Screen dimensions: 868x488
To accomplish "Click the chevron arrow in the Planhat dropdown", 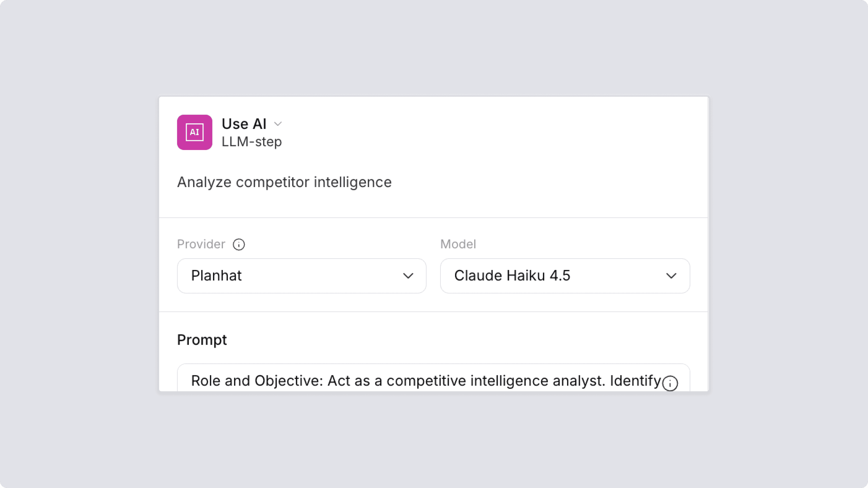I will click(408, 276).
